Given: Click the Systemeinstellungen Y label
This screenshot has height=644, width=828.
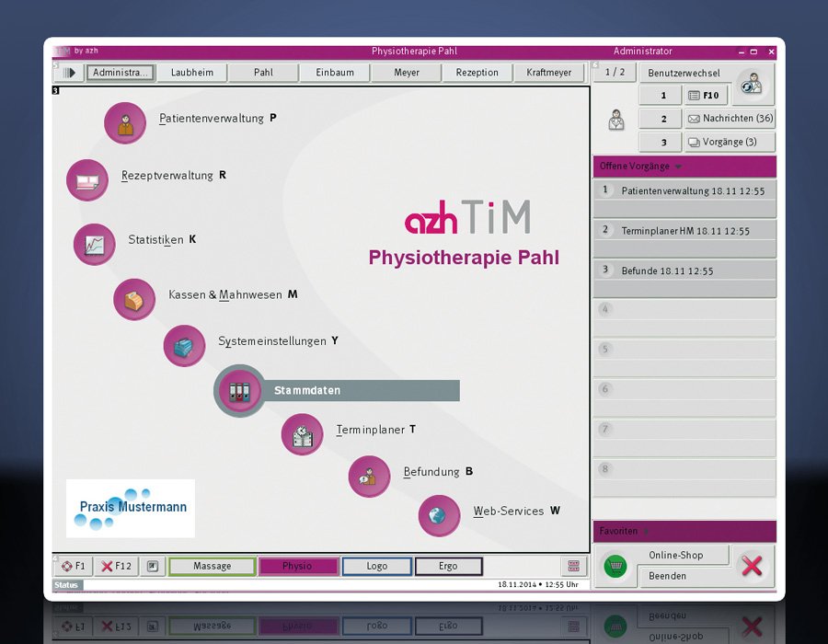Looking at the screenshot, I should click(278, 341).
